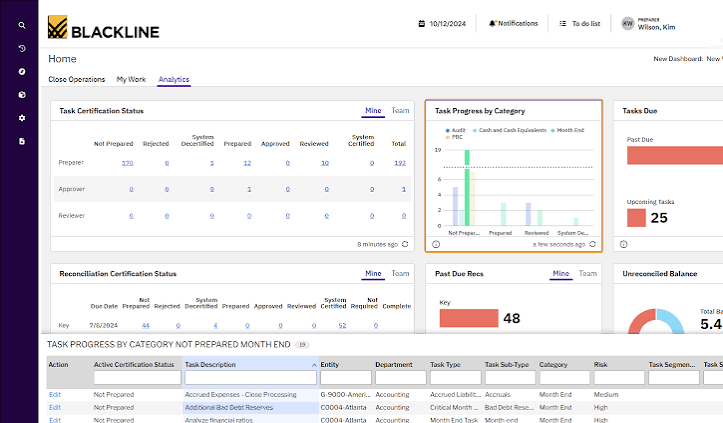723x423 pixels.
Task: Edit the Accrued Expenses - Close Processing task
Action: tap(55, 395)
